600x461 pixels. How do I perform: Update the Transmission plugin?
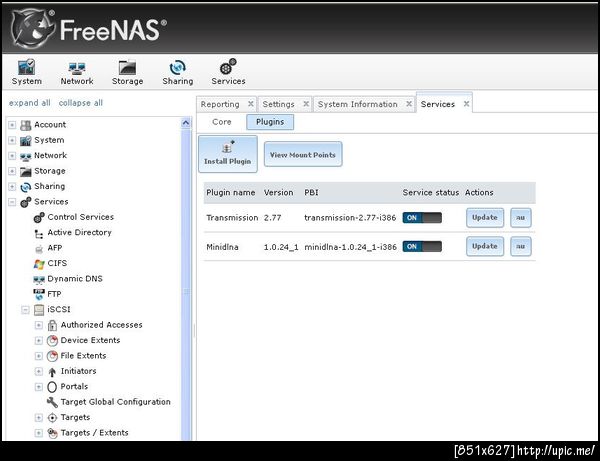pos(485,218)
